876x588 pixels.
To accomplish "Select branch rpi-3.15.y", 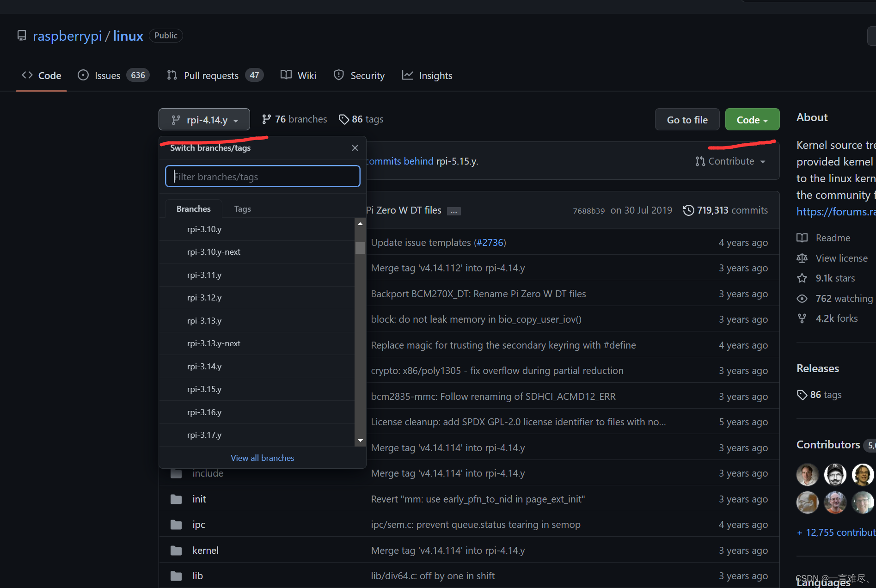I will click(257, 389).
